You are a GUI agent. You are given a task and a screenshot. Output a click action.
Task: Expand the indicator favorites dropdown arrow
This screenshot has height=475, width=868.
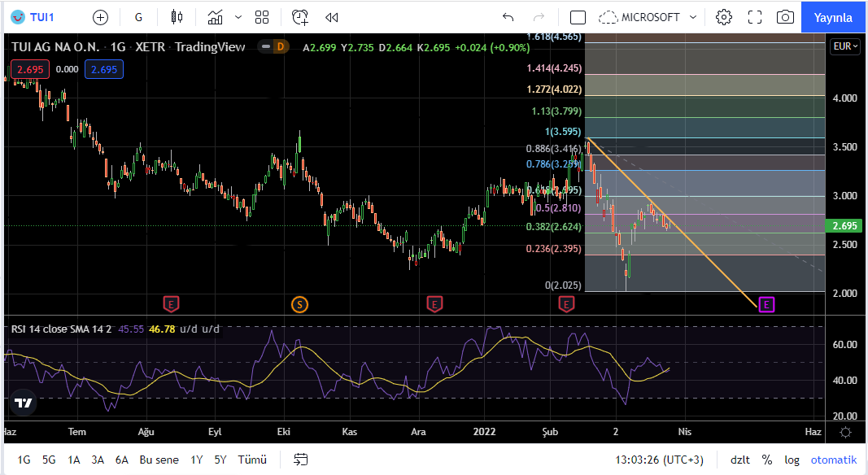[238, 17]
